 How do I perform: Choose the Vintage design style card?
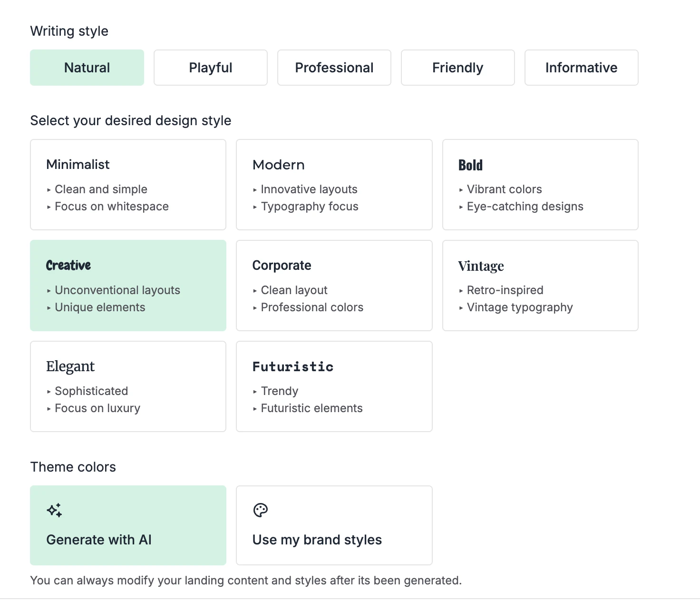540,285
